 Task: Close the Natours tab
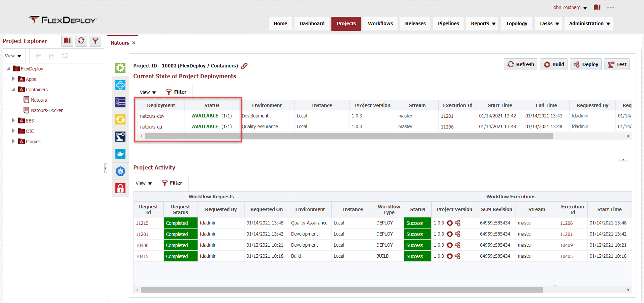pos(133,43)
